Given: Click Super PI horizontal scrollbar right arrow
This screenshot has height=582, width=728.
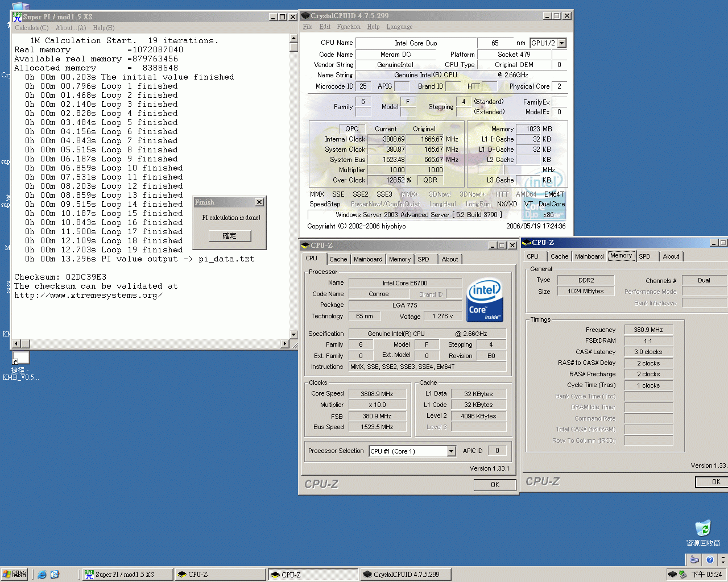Looking at the screenshot, I should pyautogui.click(x=285, y=344).
